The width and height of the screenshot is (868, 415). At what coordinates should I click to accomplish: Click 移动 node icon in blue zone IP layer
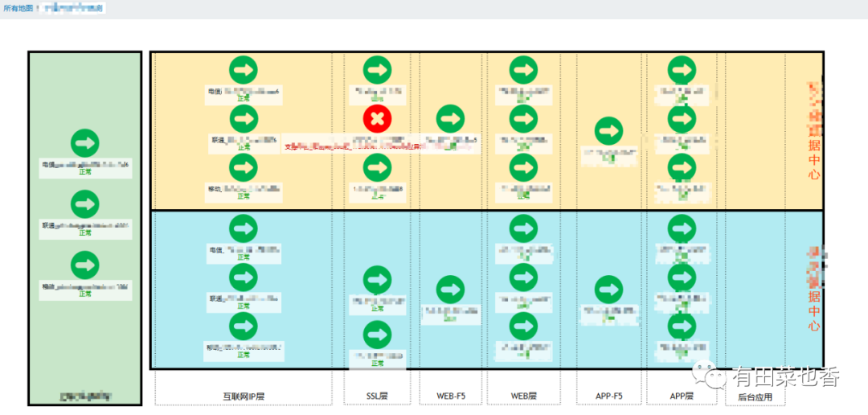[244, 327]
